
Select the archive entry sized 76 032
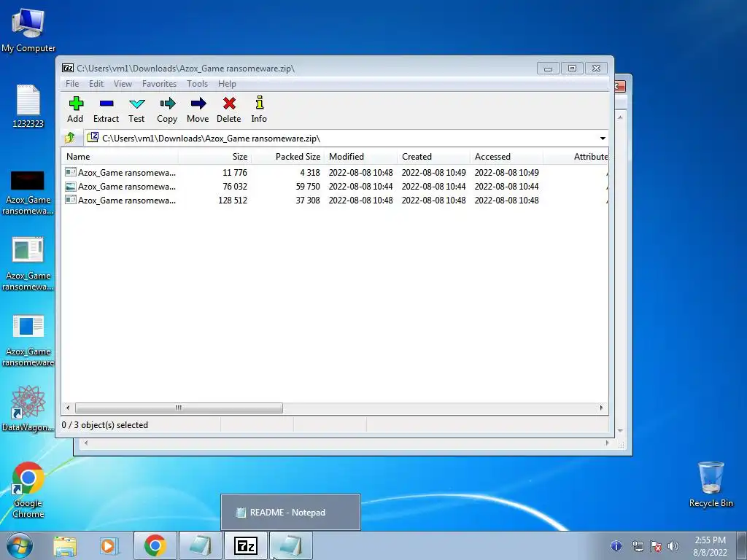(335, 186)
